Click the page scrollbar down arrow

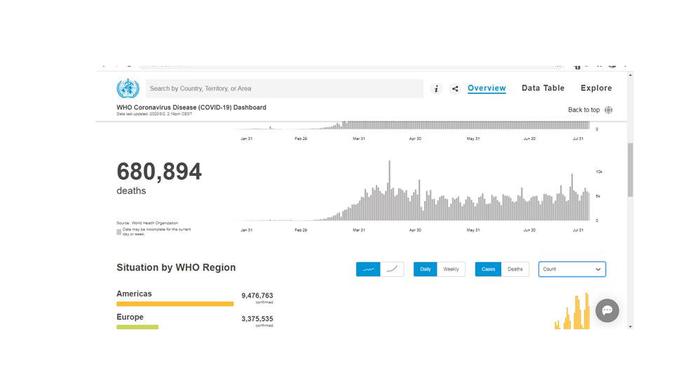coord(630,326)
